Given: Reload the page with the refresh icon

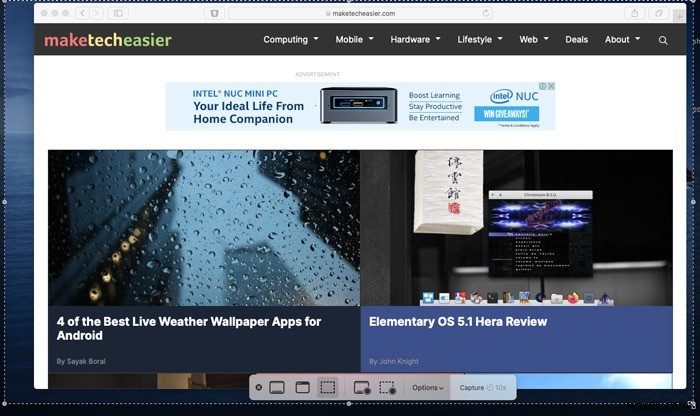Looking at the screenshot, I should pyautogui.click(x=486, y=13).
